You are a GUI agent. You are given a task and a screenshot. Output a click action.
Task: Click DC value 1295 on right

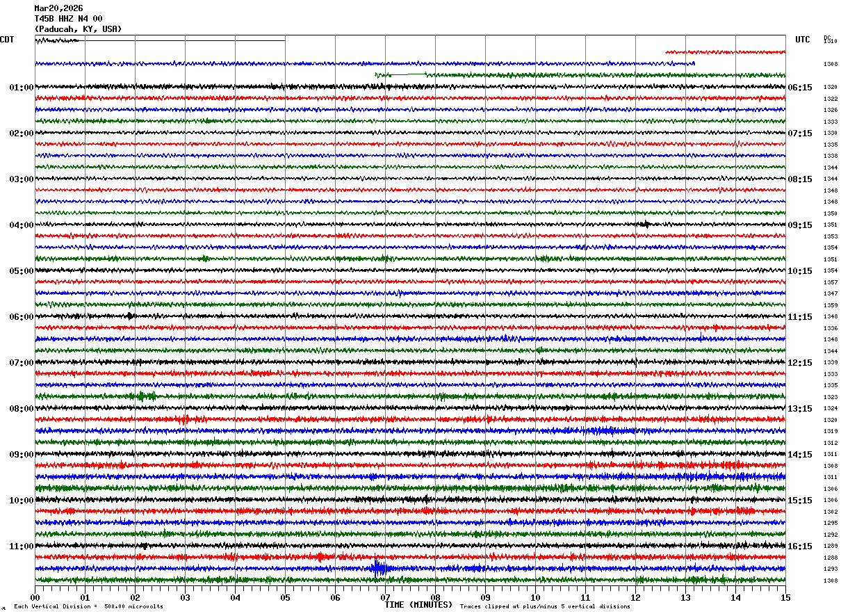point(831,524)
